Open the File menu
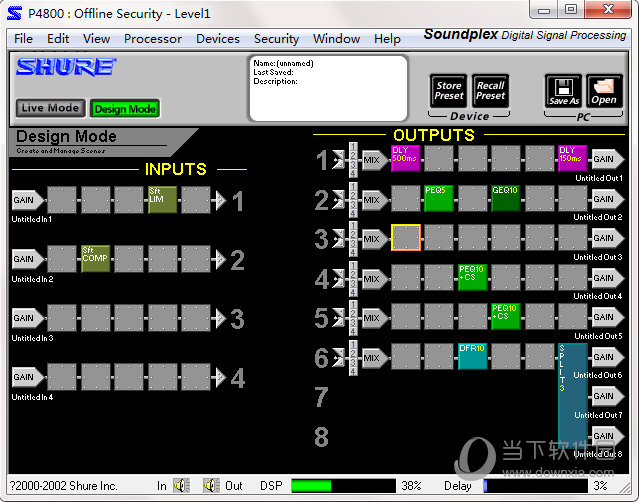The height and width of the screenshot is (502, 639). [x=23, y=39]
